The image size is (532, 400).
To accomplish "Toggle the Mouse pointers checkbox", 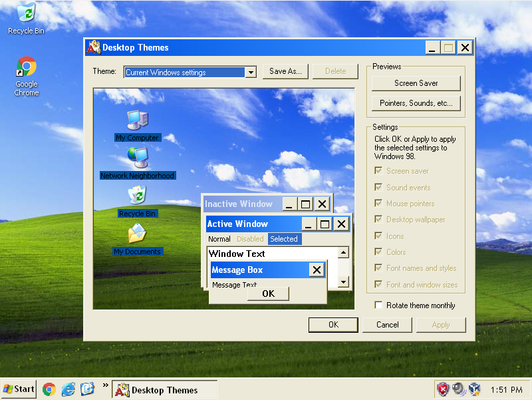I will coord(378,203).
